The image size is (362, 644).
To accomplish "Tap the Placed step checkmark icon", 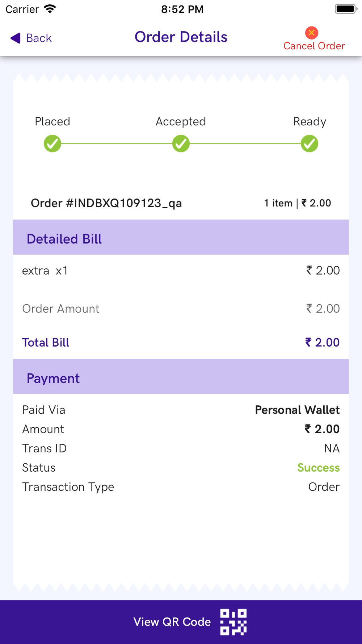I will point(52,144).
